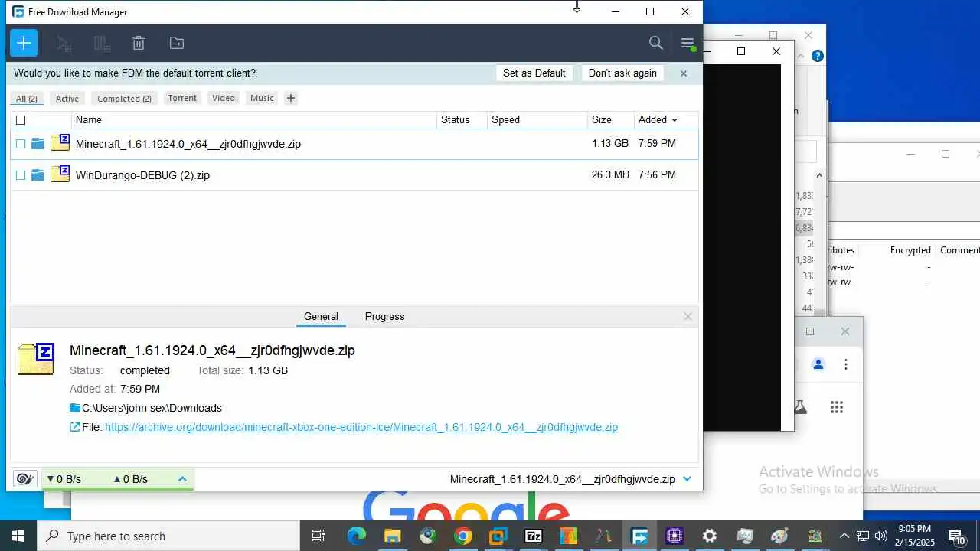980x551 pixels.
Task: Select the Video filter tab
Action: pos(224,98)
